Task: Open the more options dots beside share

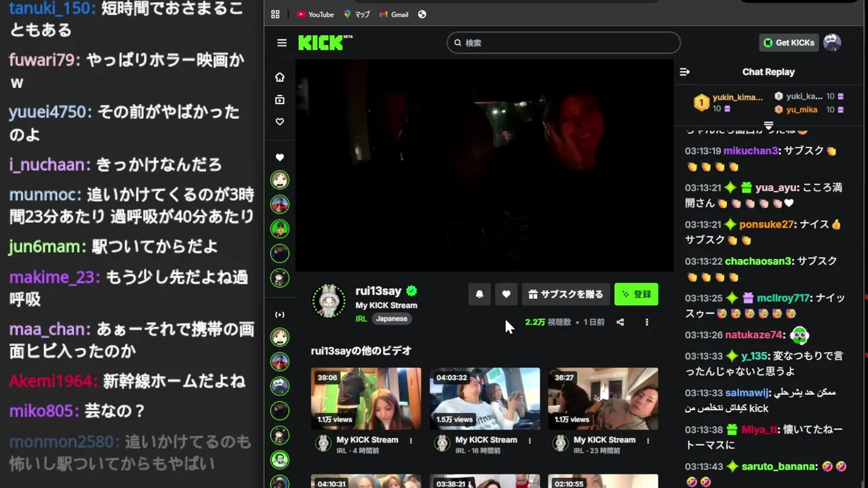Action: click(x=646, y=322)
